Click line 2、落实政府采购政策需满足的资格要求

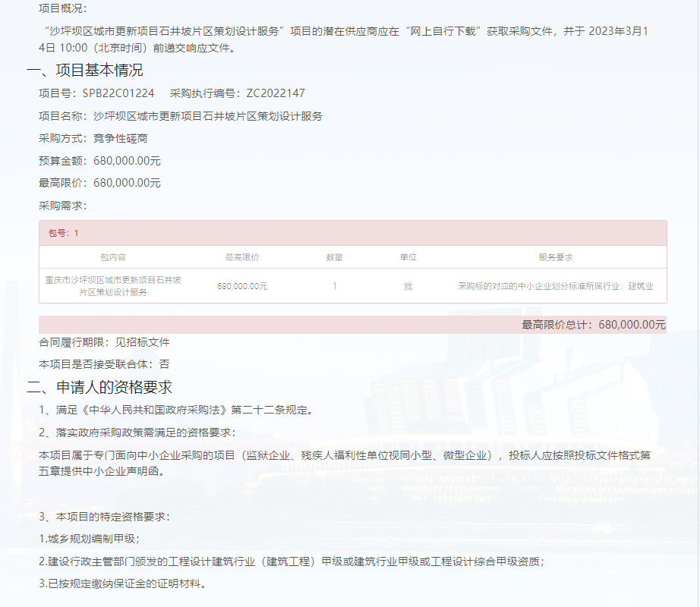tap(137, 432)
